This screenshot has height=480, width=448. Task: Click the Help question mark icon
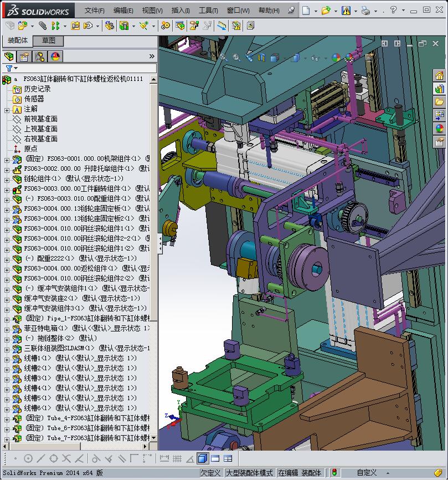coord(393,10)
